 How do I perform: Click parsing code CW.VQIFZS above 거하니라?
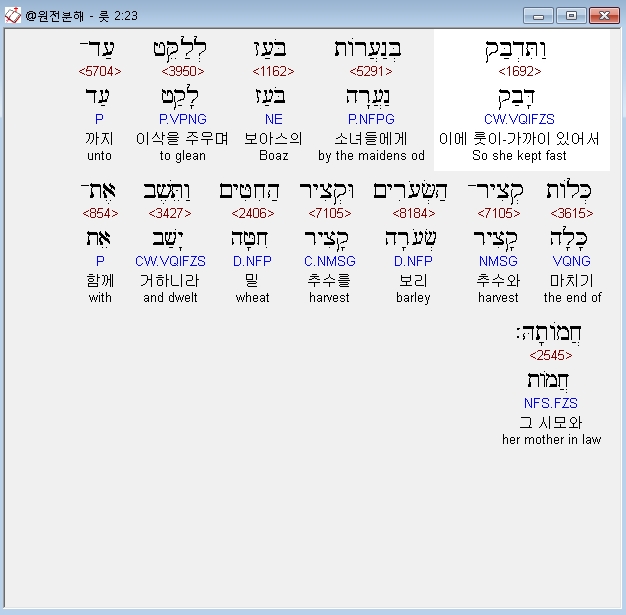[170, 261]
